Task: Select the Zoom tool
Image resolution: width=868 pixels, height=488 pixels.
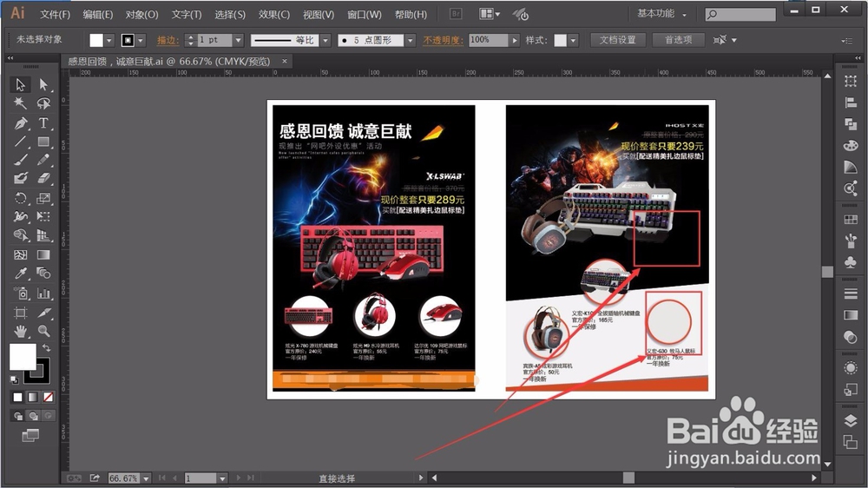Action: tap(43, 331)
